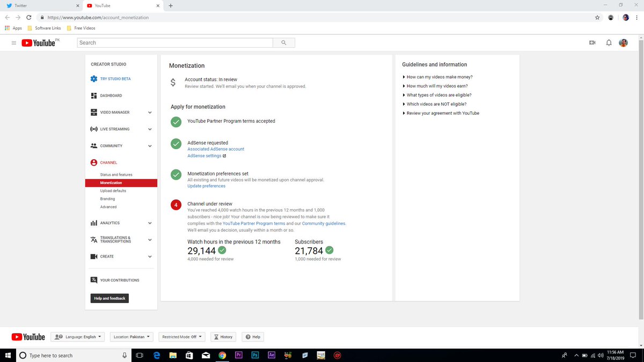Click the Help button in footer

click(253, 337)
